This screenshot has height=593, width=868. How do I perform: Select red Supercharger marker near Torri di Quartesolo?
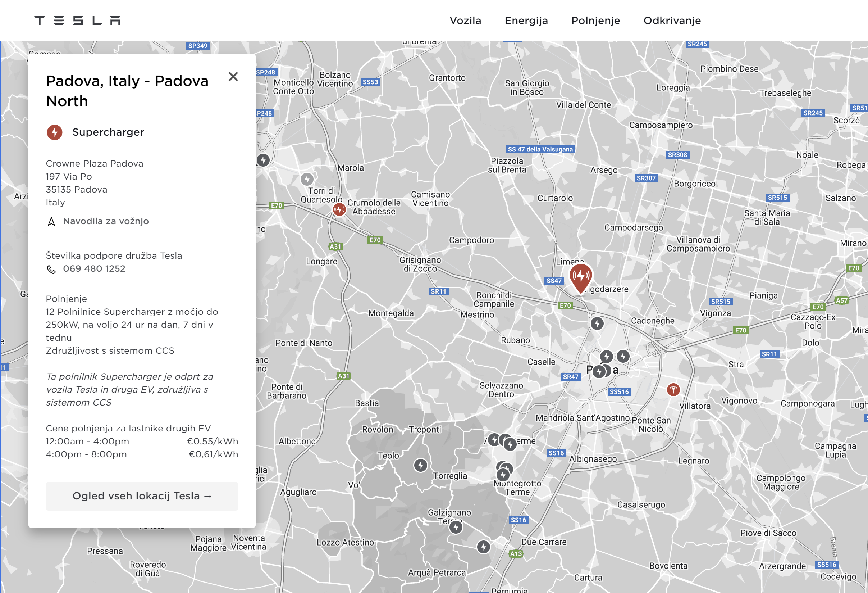[339, 210]
